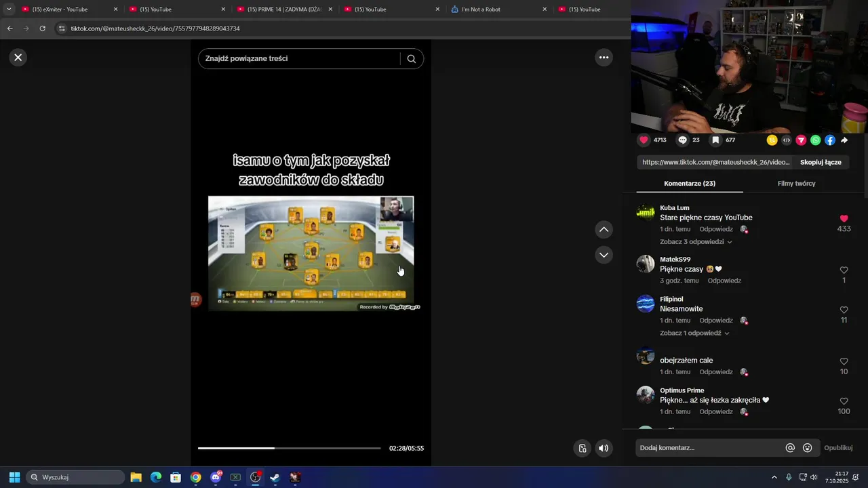This screenshot has width=868, height=488.
Task: Click the @ mention icon in comment box
Action: [x=790, y=448]
